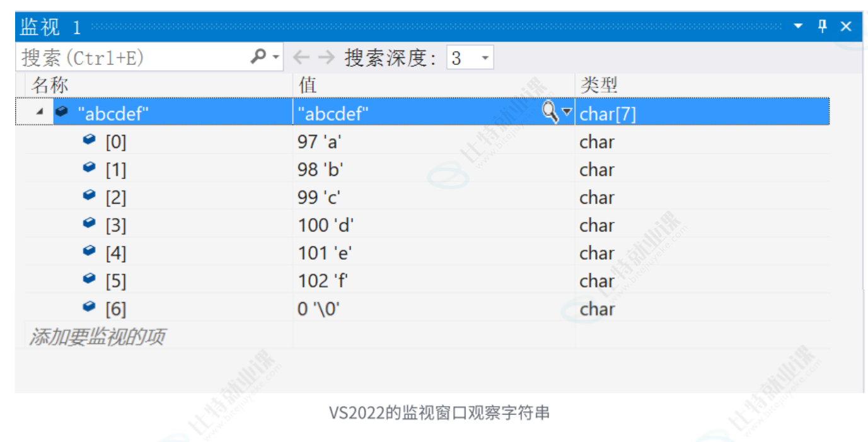Click the search forward arrow

(326, 58)
